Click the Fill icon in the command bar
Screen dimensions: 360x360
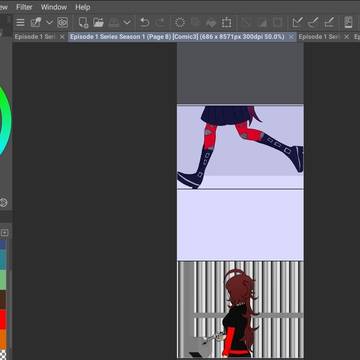tap(211, 22)
